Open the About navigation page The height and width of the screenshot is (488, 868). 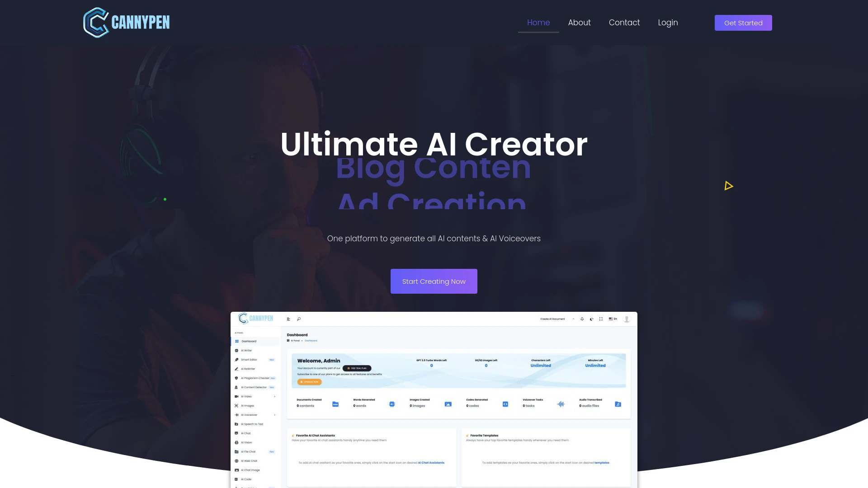click(x=580, y=23)
